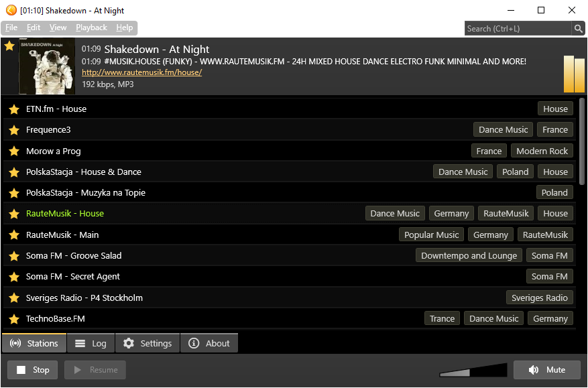Adjust the volume slider wedge
This screenshot has height=388, width=588.
point(473,371)
